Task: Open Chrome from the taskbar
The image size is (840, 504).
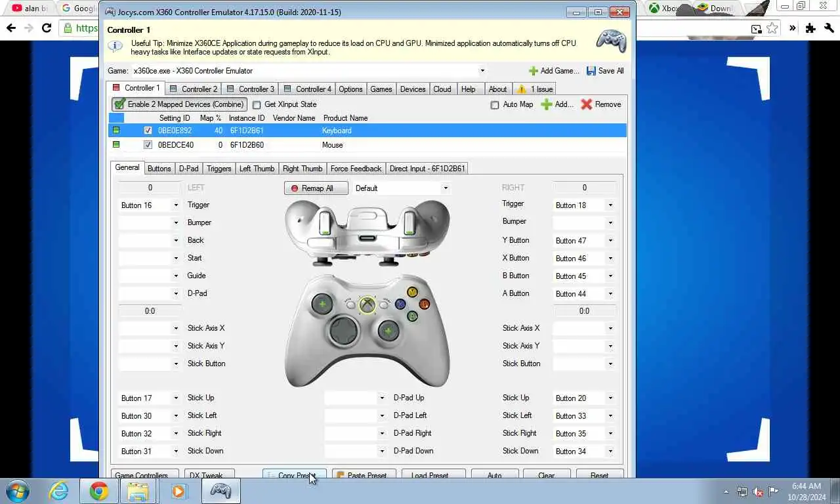Action: tap(99, 491)
